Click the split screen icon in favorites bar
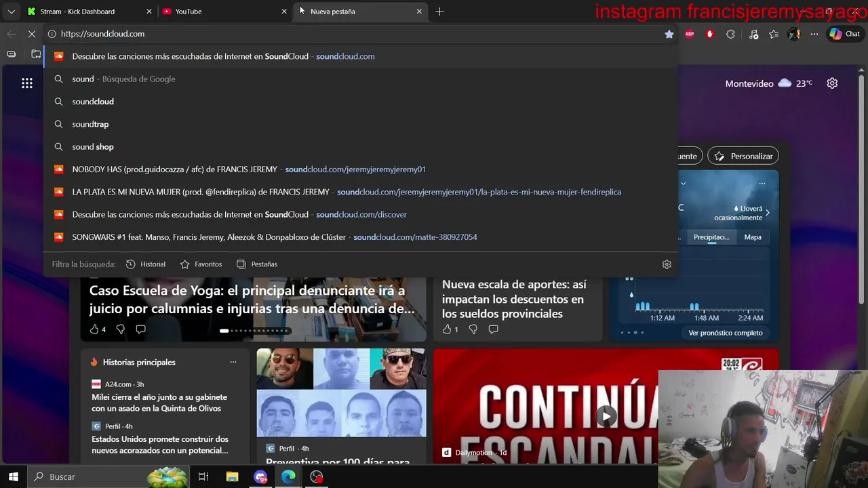868x488 pixels. tap(12, 54)
